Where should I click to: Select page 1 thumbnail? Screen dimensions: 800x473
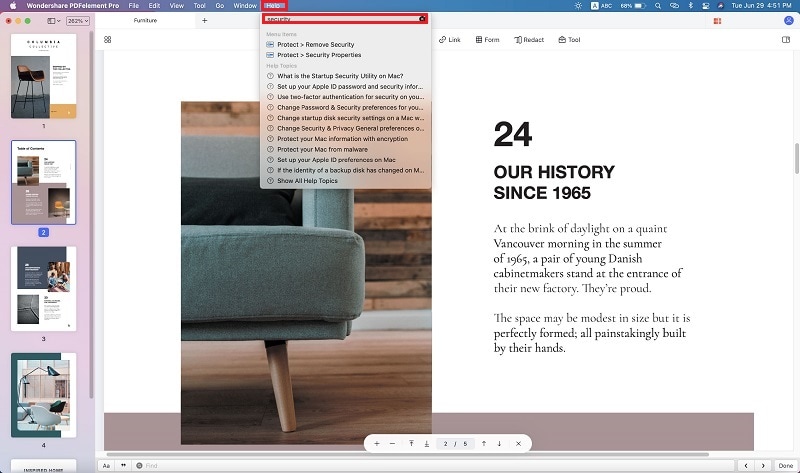(43, 76)
